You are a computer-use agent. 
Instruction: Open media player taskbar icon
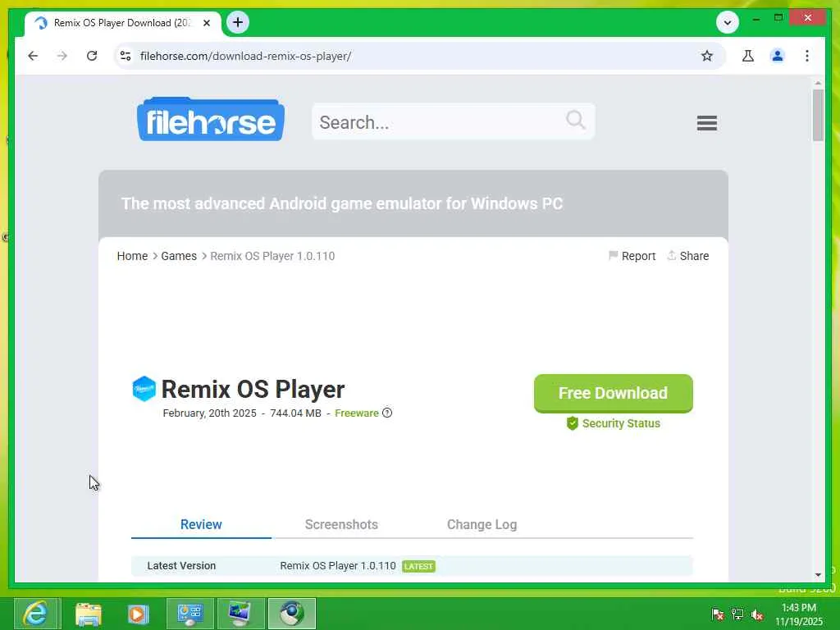point(138,614)
